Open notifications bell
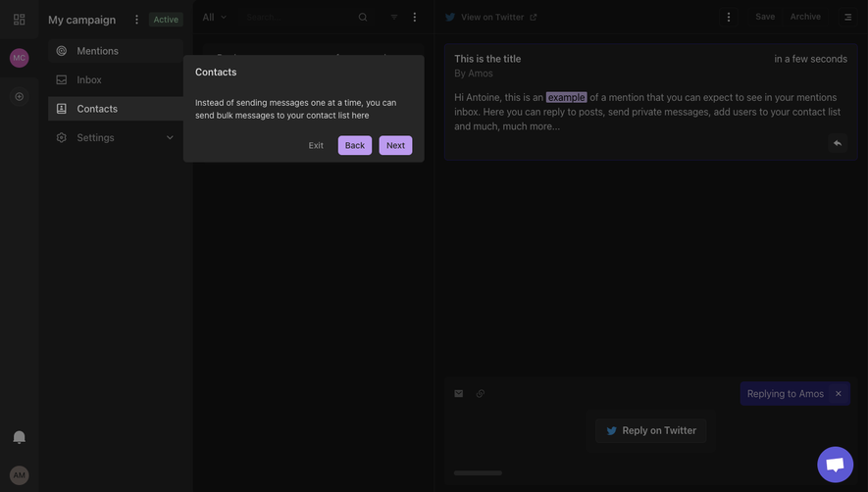The width and height of the screenshot is (868, 492). point(20,437)
